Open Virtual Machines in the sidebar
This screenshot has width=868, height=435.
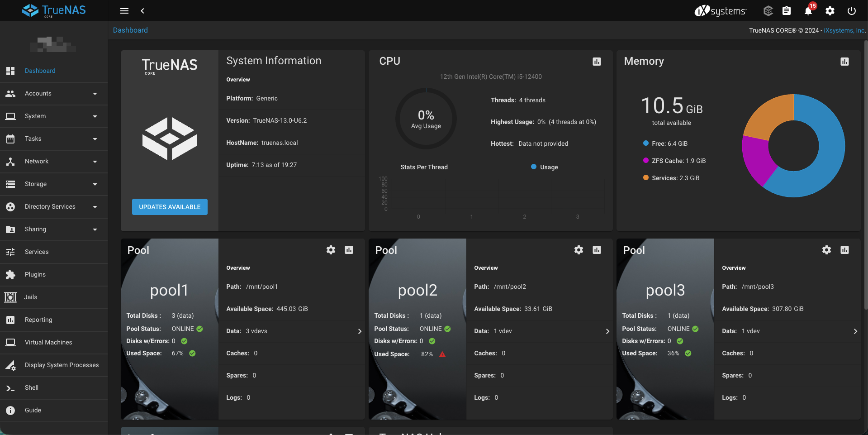coord(54,343)
